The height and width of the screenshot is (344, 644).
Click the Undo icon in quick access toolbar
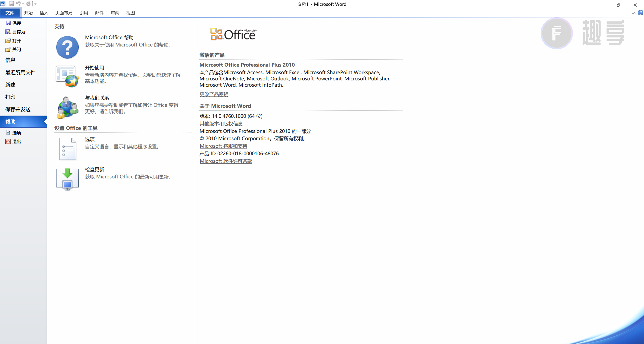click(18, 4)
